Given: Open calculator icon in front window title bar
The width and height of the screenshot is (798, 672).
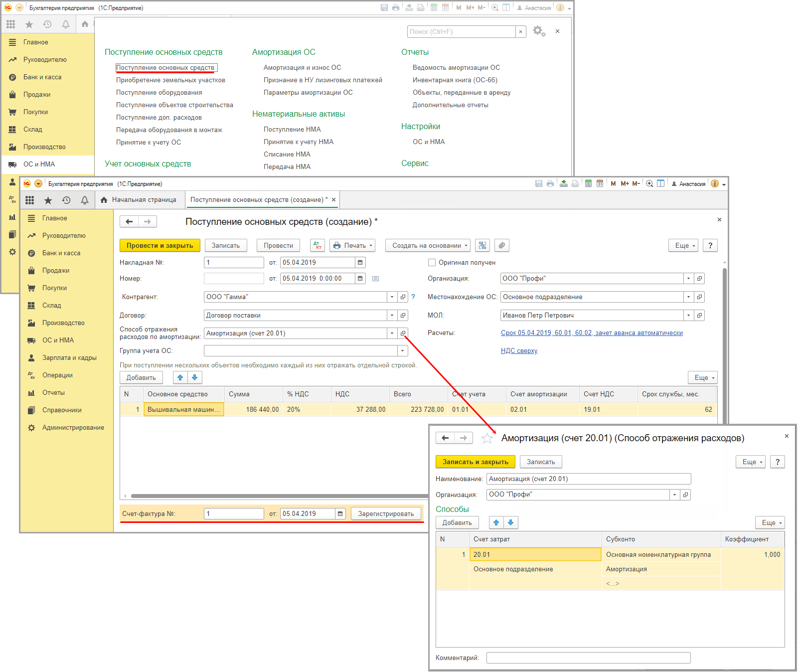Looking at the screenshot, I should click(588, 183).
